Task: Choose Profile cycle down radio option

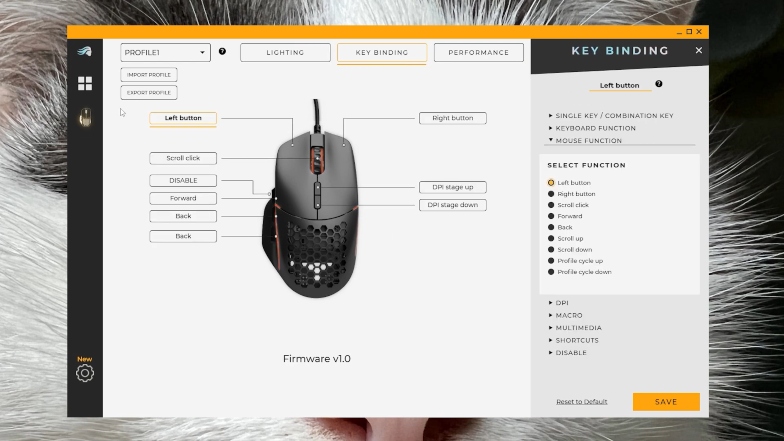Action: coord(551,272)
